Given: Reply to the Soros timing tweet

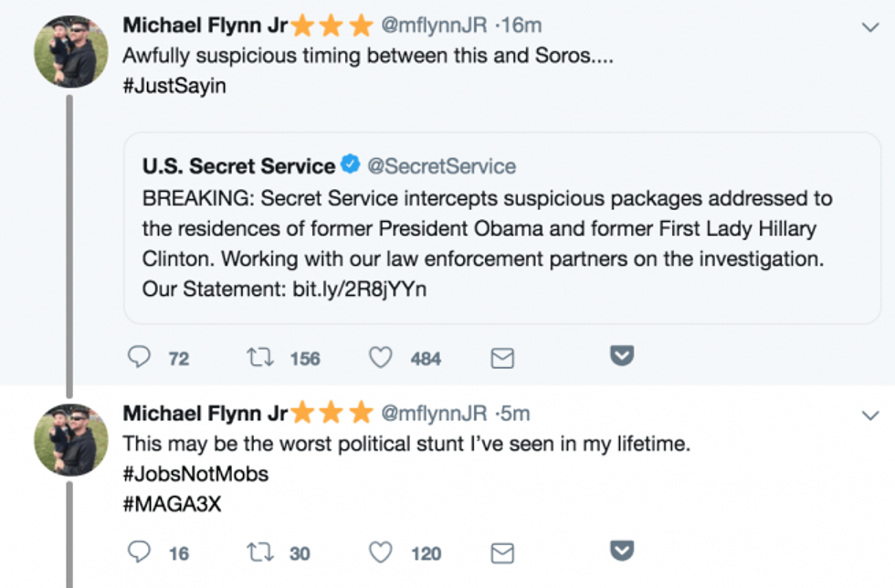Looking at the screenshot, I should 139,357.
